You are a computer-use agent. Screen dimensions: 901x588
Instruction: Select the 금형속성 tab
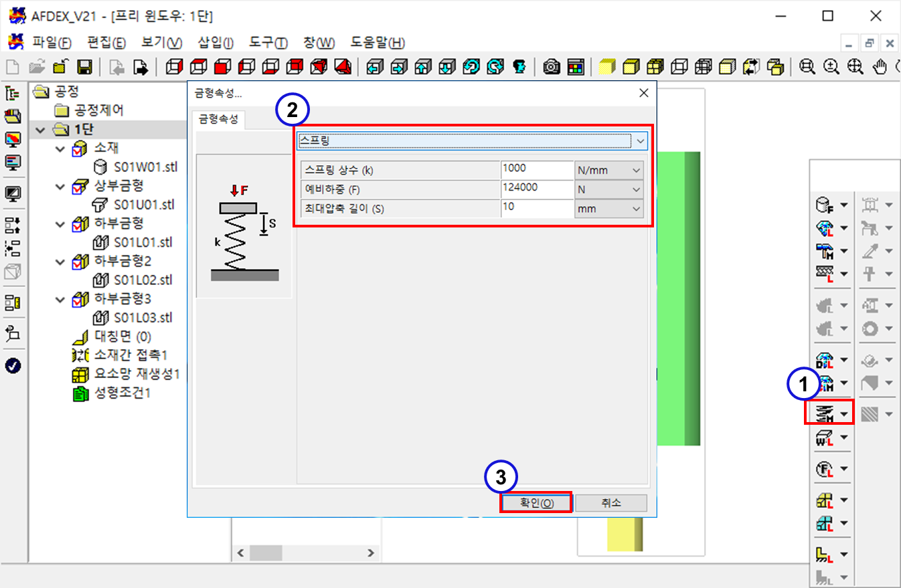coord(218,120)
